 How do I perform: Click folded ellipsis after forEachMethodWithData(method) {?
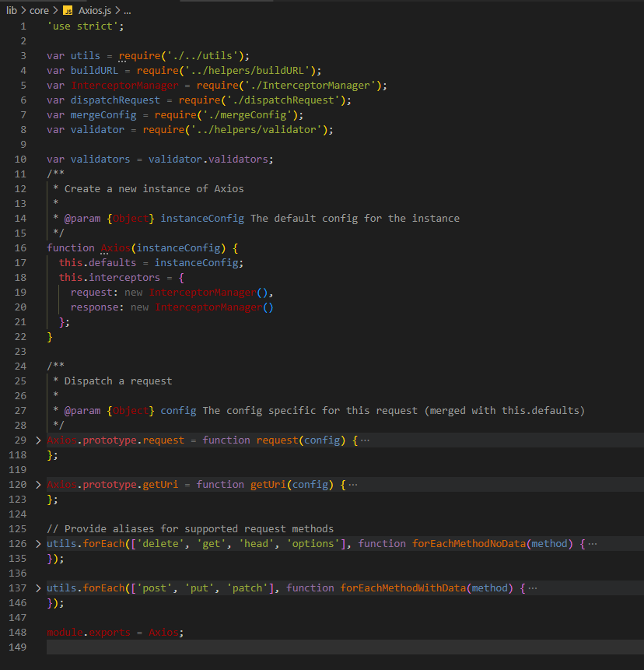tap(533, 588)
